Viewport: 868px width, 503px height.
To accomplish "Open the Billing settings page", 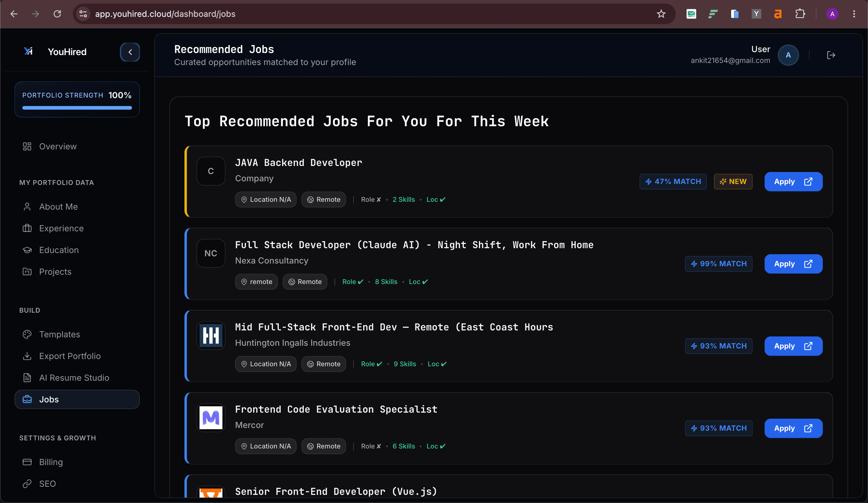I will [x=77, y=462].
